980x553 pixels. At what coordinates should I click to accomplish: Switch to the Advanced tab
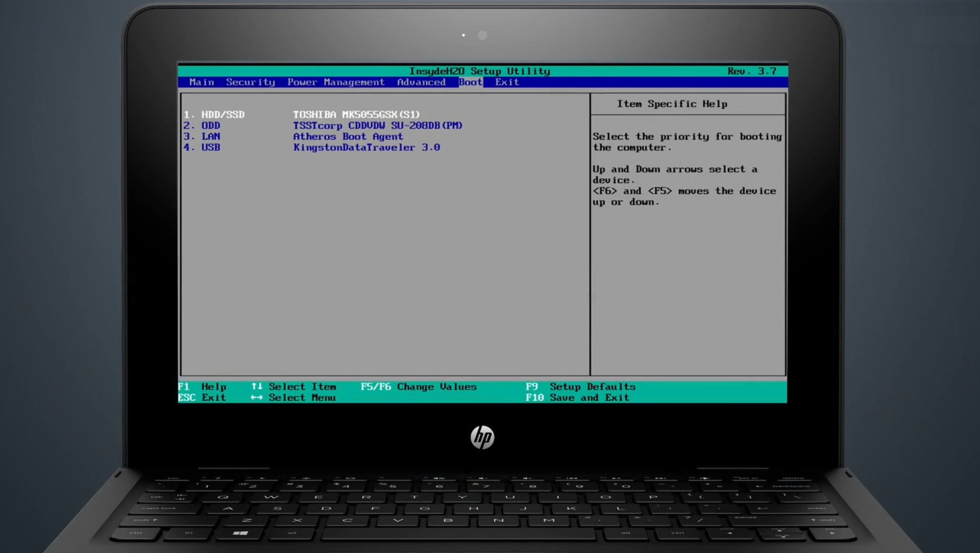[421, 82]
